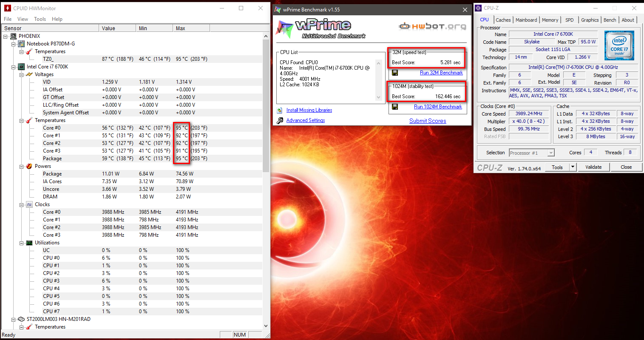Image resolution: width=644 pixels, height=340 pixels.
Task: Click the Intel Core i7 6700K chip icon
Action: point(21,67)
